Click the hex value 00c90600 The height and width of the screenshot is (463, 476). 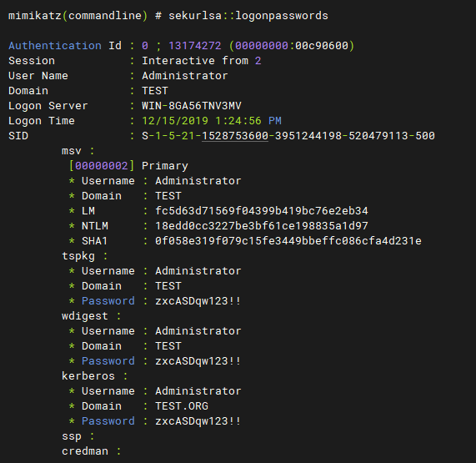click(322, 46)
